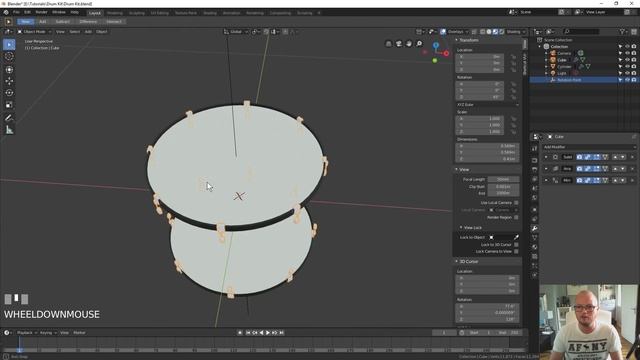Enable Render Region checkbox
This screenshot has width=640, height=360.
(x=516, y=218)
